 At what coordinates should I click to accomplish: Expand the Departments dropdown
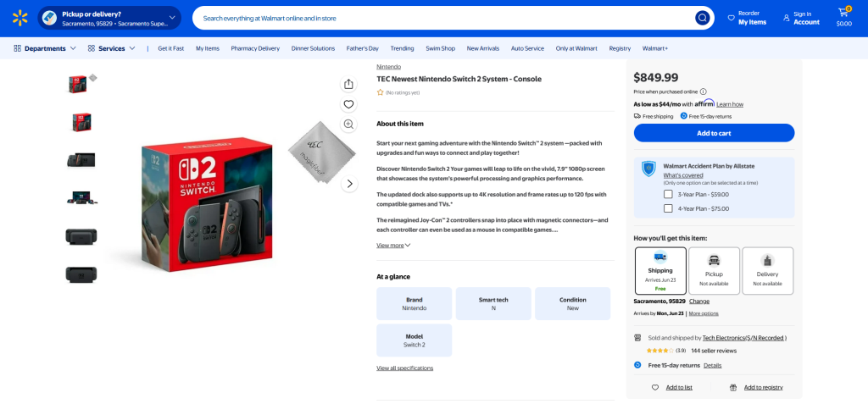(45, 48)
